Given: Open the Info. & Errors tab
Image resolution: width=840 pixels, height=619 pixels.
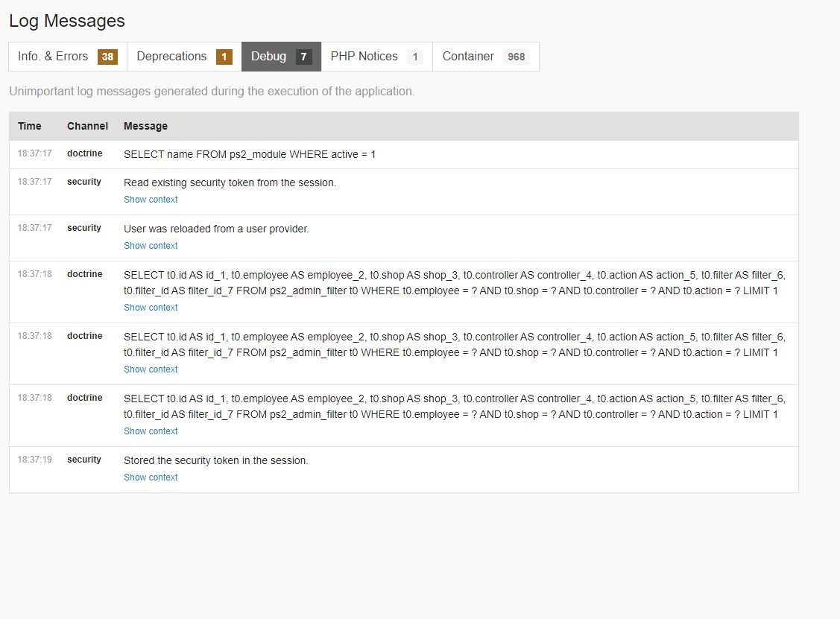Looking at the screenshot, I should coord(68,56).
